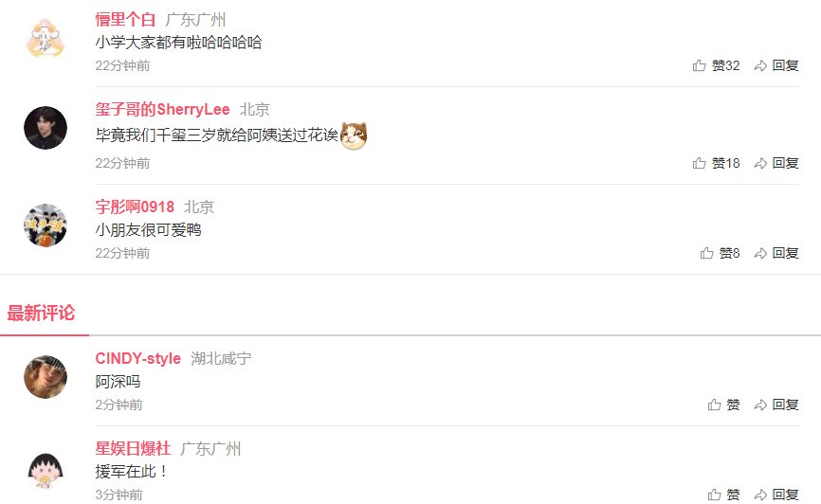Select the 最新评论 tab
Screen dimensions: 821x504
point(41,313)
